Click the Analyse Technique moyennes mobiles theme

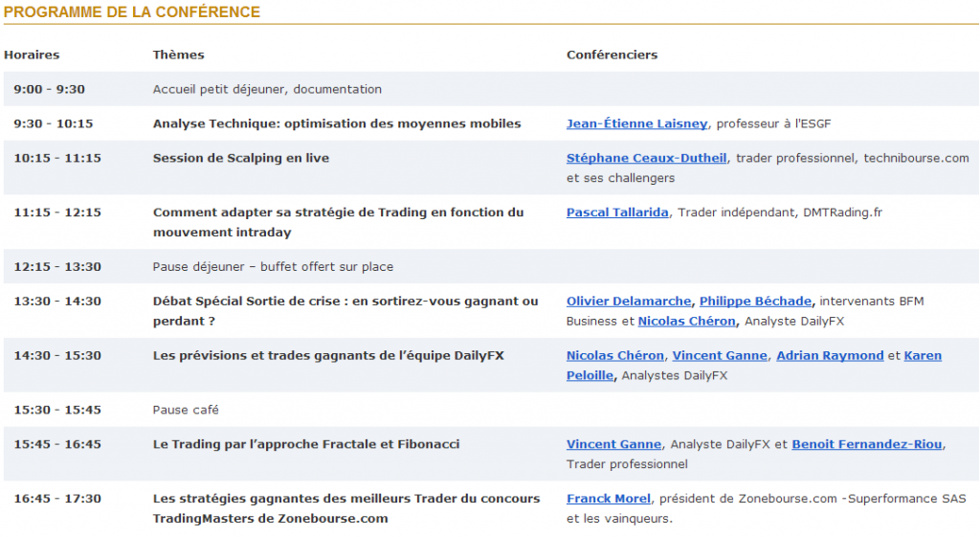coord(337,123)
